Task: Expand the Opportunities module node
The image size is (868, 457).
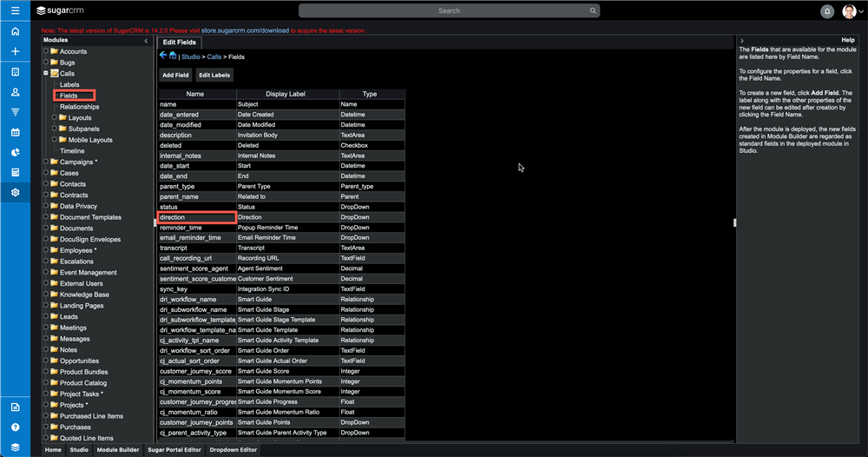Action: [x=46, y=361]
